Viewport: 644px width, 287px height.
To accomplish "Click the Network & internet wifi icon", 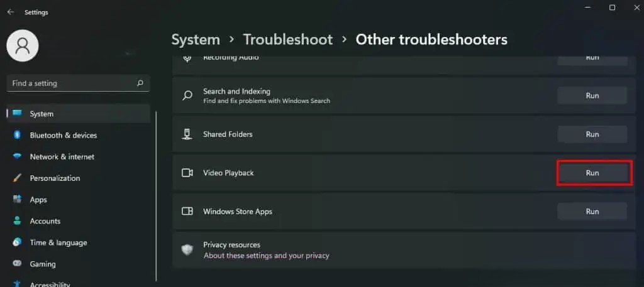I will [x=17, y=156].
